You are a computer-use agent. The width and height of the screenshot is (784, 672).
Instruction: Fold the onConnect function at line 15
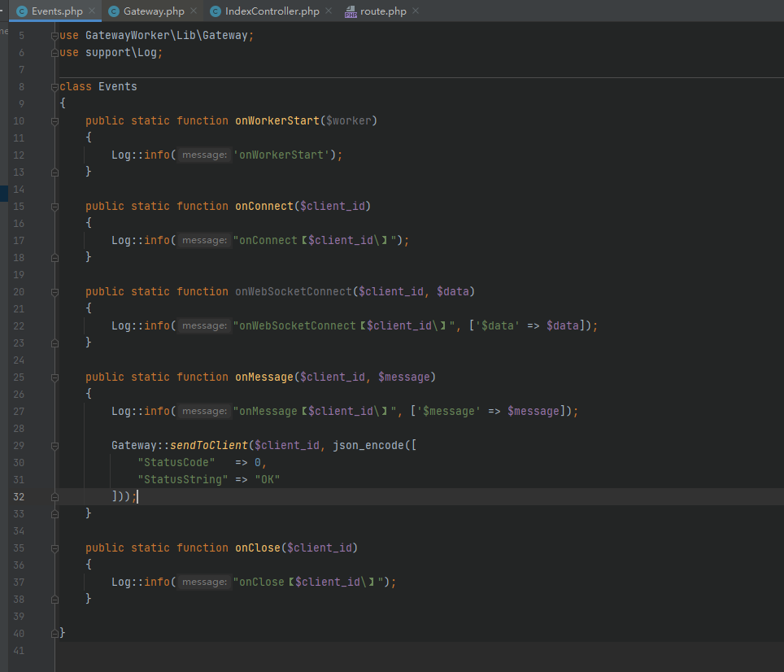click(54, 207)
